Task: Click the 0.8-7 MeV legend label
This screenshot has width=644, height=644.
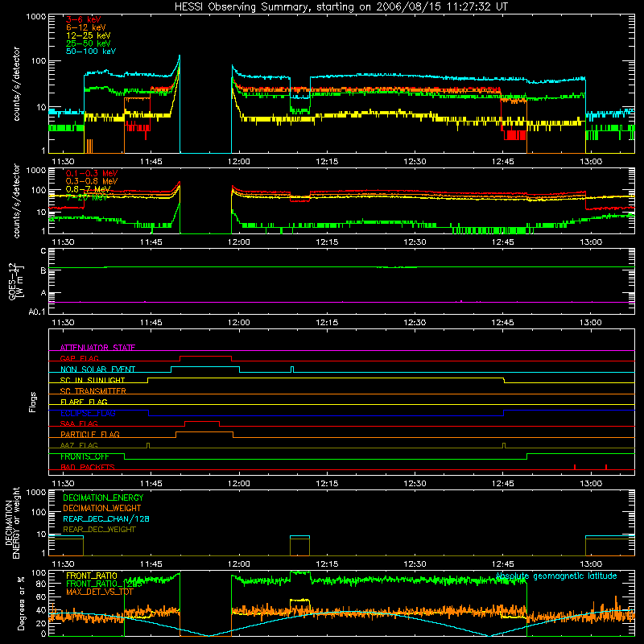Action: click(88, 189)
